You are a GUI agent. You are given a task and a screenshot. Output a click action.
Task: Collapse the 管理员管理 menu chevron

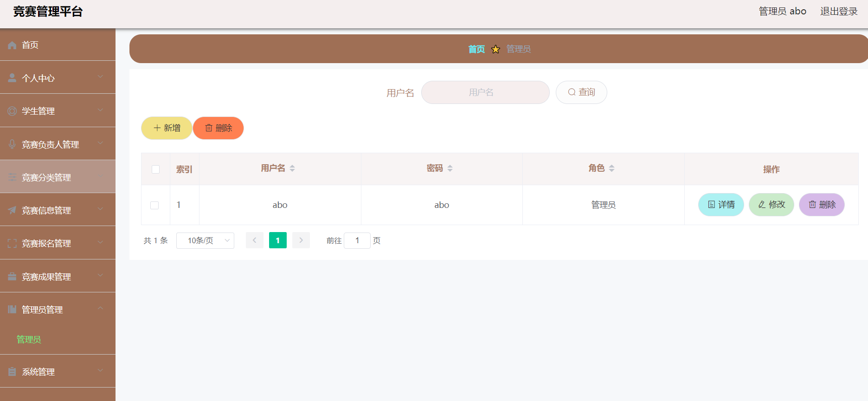(x=100, y=308)
